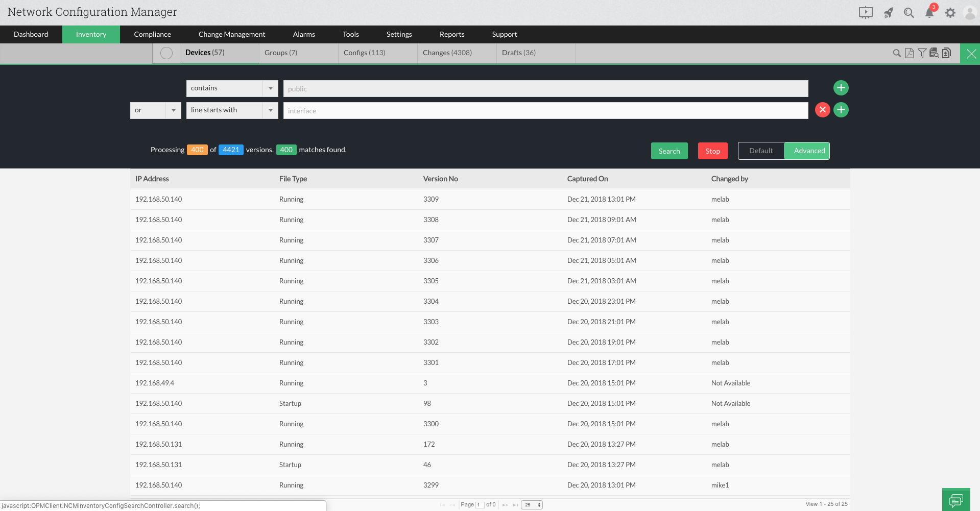Click the rocket quick-start icon
Image resolution: width=980 pixels, height=511 pixels.
tap(888, 13)
